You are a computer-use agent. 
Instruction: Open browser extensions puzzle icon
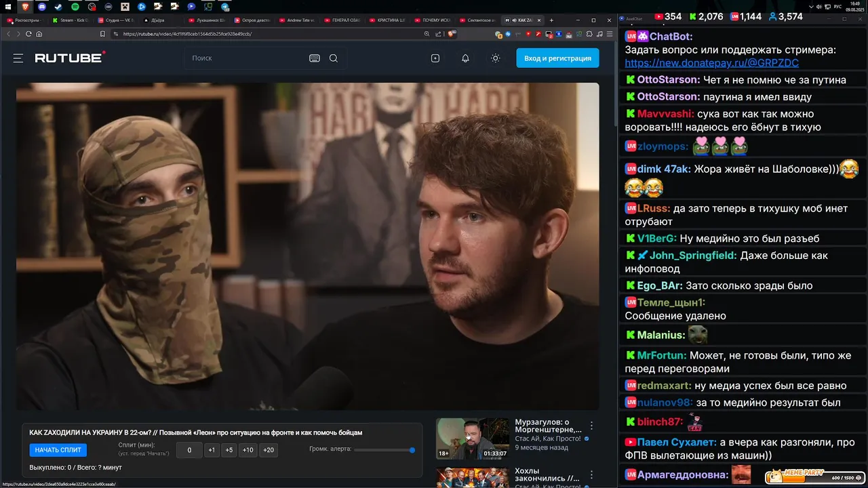(x=589, y=34)
